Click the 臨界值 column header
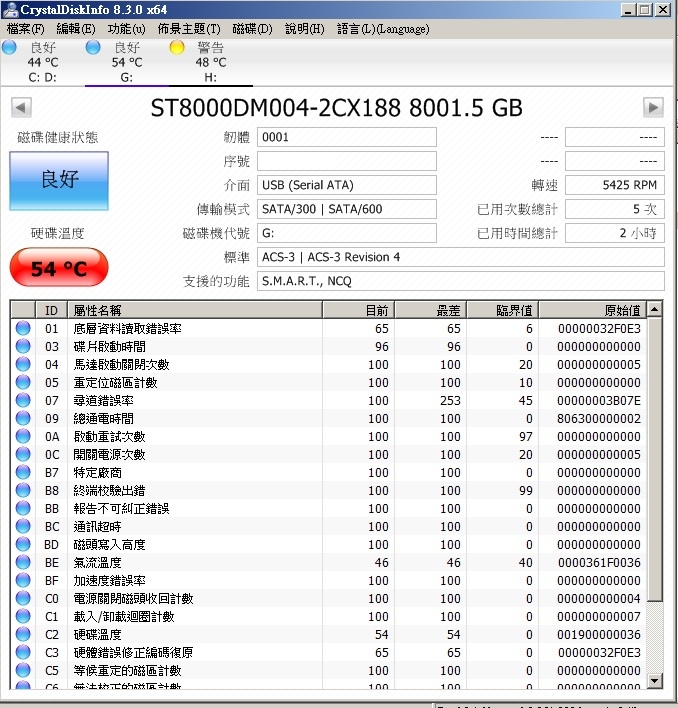678x708 pixels. pos(503,310)
